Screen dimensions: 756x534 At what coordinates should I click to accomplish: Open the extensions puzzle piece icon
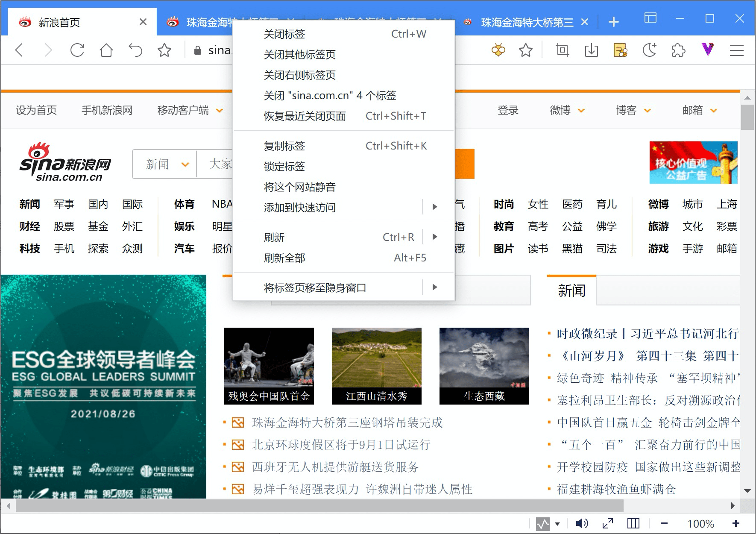679,50
